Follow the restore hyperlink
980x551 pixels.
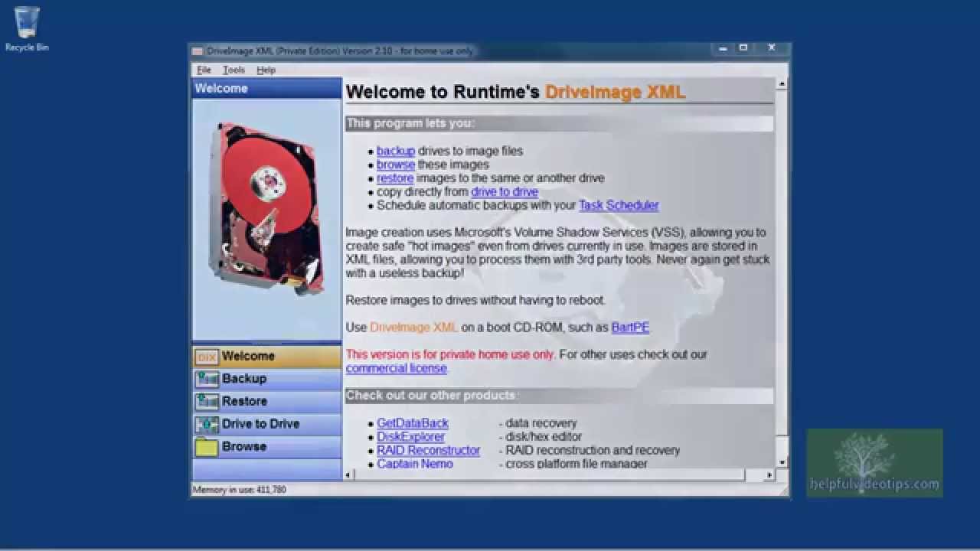pos(395,178)
